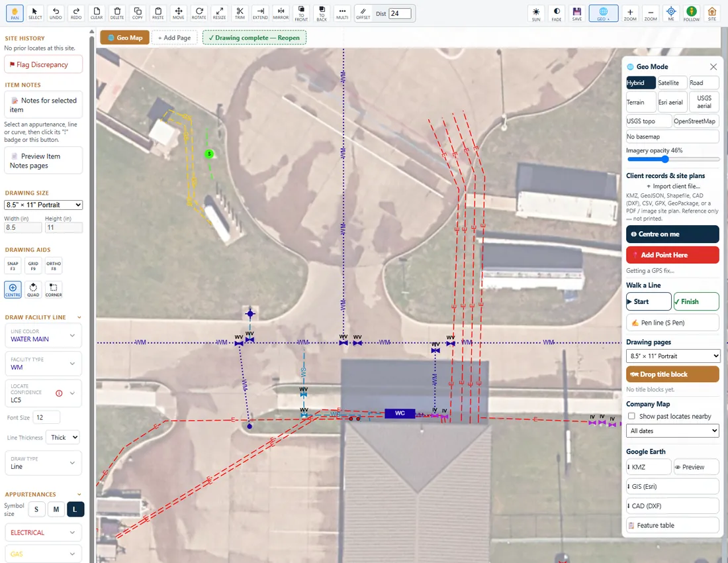Click the Add Page tab
This screenshot has width=728, height=563.
[x=175, y=38]
